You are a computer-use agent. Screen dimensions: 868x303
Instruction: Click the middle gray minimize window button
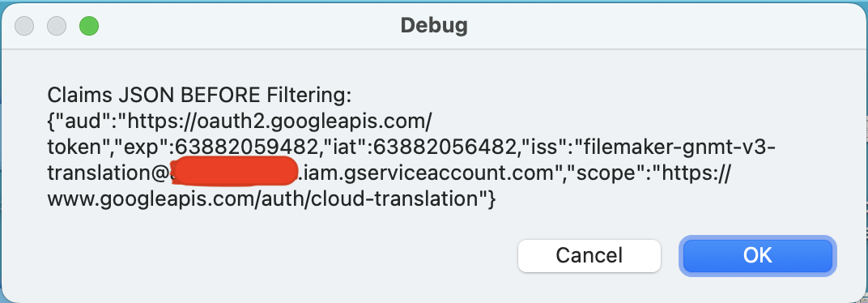coord(57,25)
